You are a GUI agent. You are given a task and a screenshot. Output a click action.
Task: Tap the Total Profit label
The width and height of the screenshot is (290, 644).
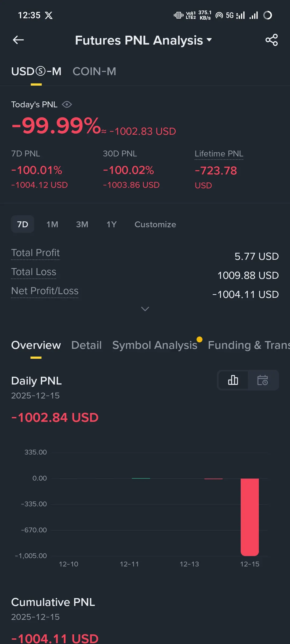click(35, 253)
